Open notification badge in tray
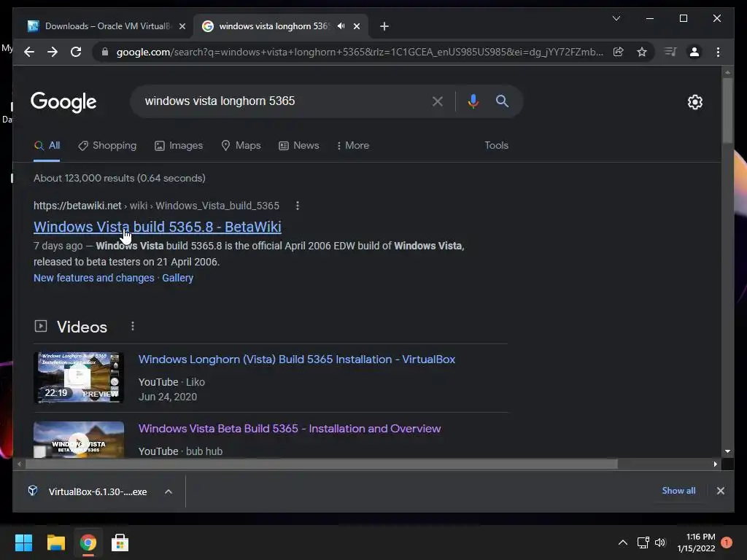This screenshot has height=560, width=747. coord(727,542)
